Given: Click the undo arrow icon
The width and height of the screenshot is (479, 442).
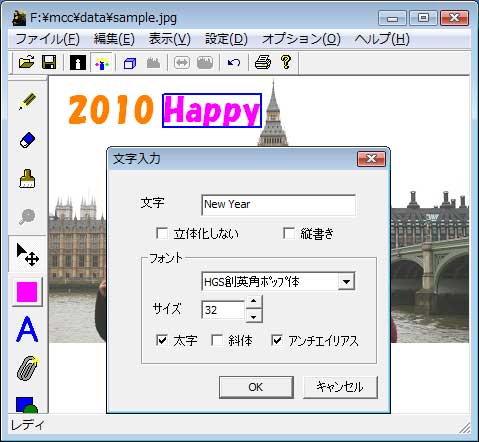Looking at the screenshot, I should tap(234, 62).
